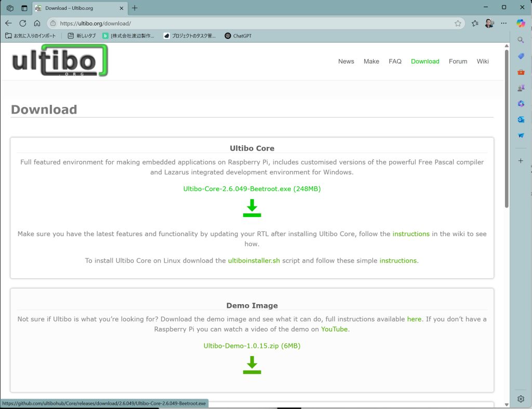Open a new tab with plus button
This screenshot has width=532, height=409.
tap(135, 8)
